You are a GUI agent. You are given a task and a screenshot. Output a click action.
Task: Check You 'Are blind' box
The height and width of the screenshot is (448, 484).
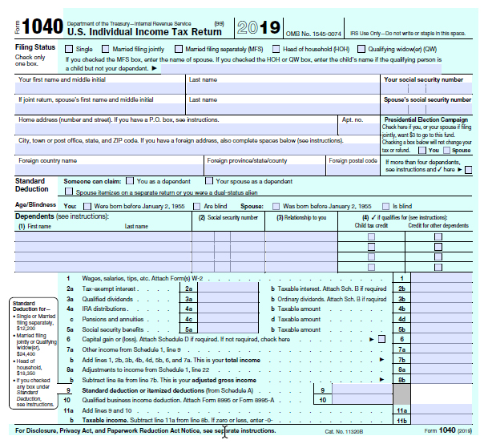[x=196, y=206]
